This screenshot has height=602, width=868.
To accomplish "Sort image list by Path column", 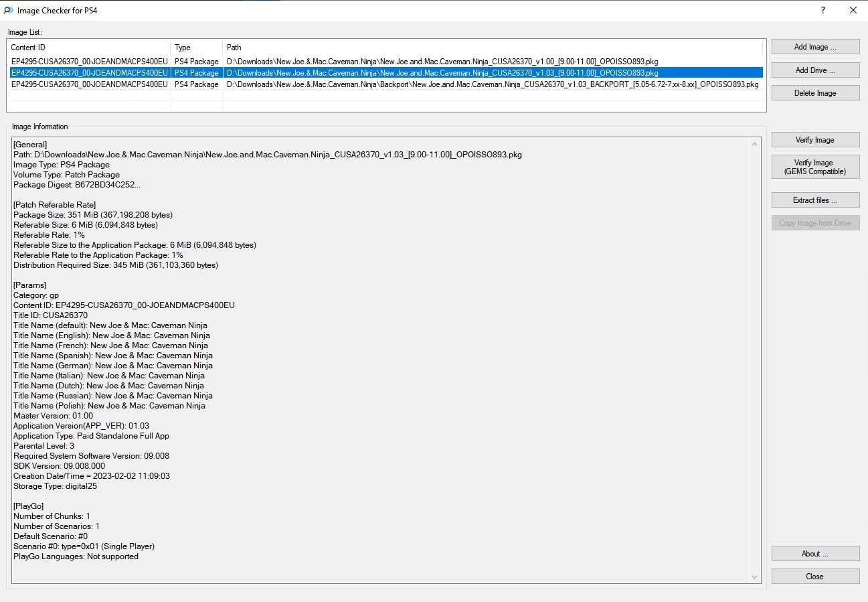I will (493, 48).
